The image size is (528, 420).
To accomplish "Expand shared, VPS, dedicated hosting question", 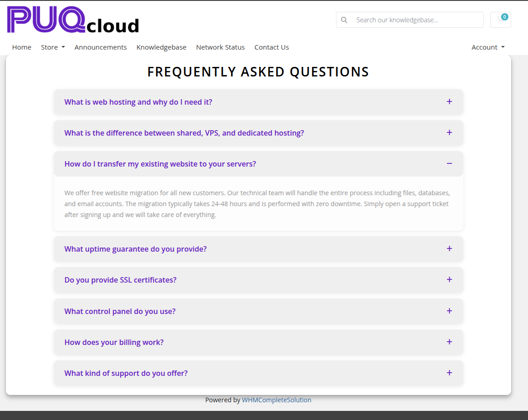I will (184, 133).
